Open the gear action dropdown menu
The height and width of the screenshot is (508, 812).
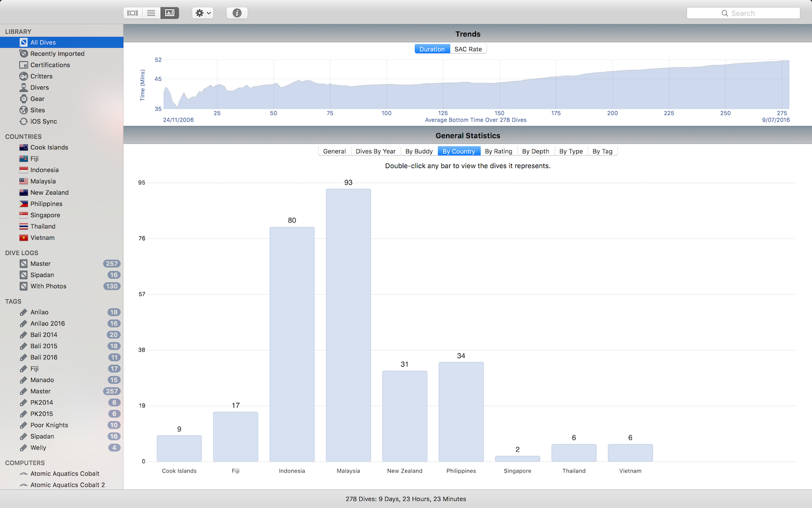[x=202, y=13]
